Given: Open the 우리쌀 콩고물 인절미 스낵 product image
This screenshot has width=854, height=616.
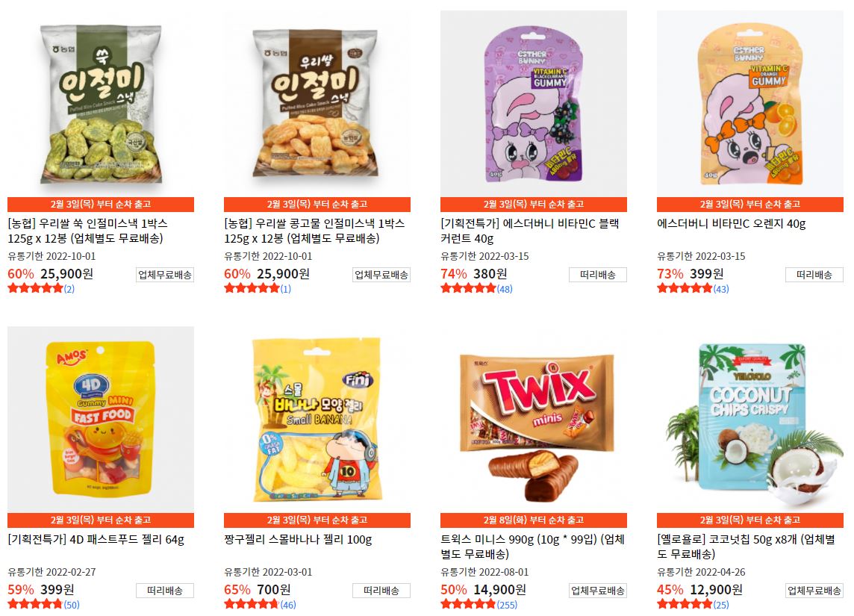Looking at the screenshot, I should point(317,104).
